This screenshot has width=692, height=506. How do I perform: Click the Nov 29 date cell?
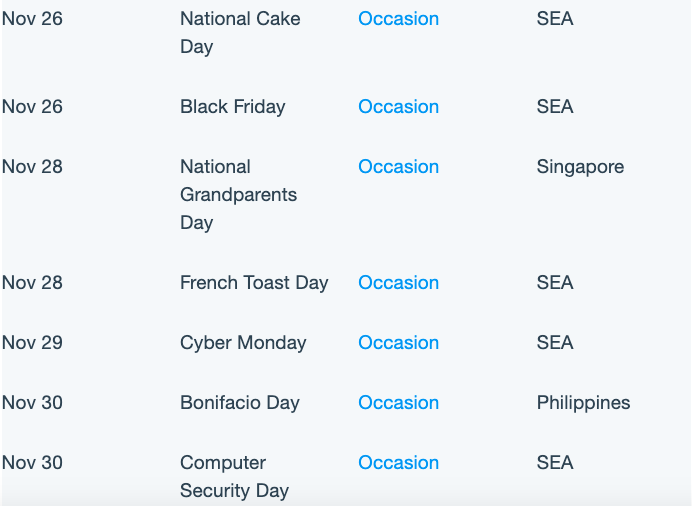[32, 342]
